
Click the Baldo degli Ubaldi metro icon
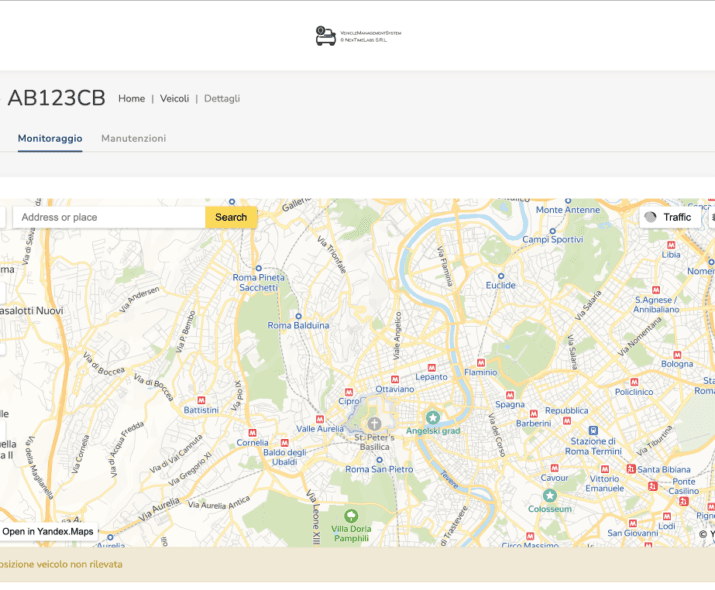(x=285, y=443)
